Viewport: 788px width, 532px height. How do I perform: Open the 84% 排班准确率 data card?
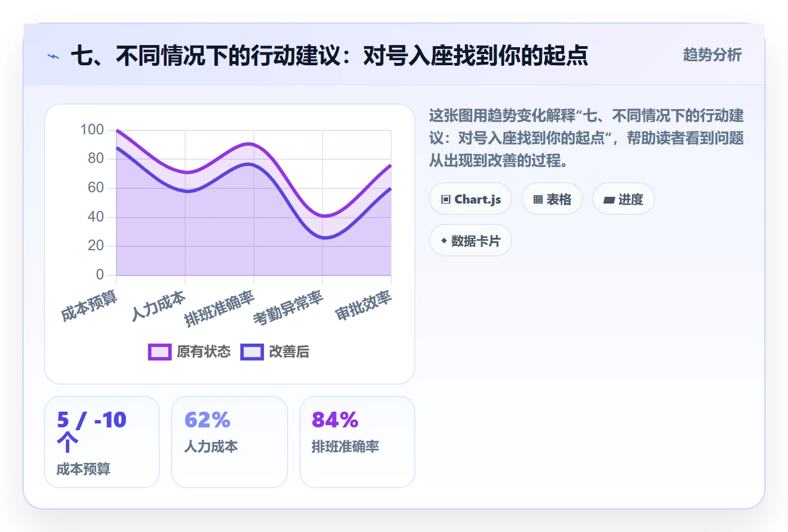click(x=357, y=442)
